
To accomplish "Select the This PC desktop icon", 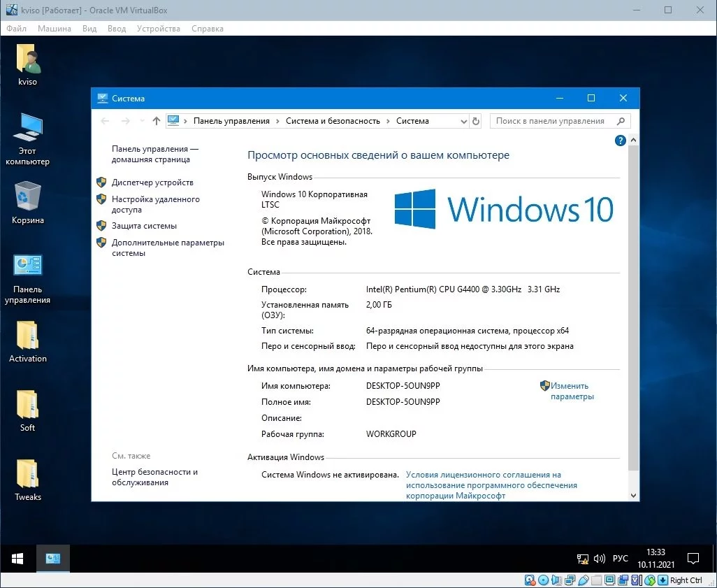I will point(27,139).
